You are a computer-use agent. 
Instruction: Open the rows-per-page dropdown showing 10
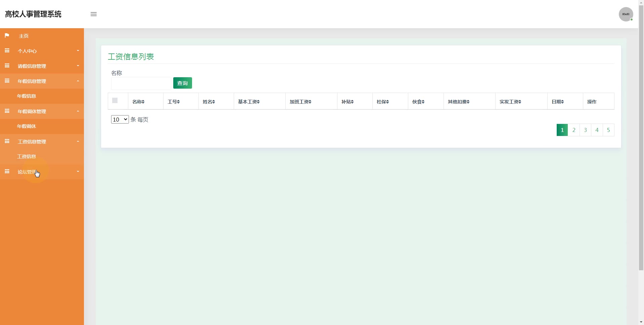coord(120,119)
